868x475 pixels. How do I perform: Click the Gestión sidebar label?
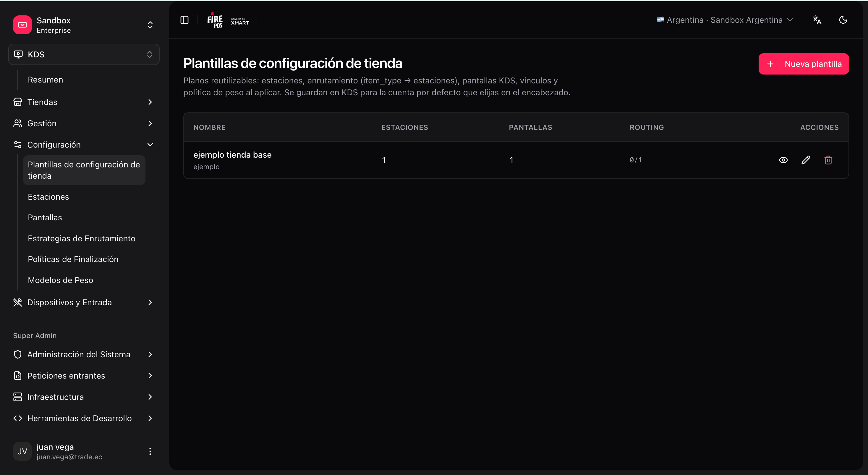click(42, 123)
